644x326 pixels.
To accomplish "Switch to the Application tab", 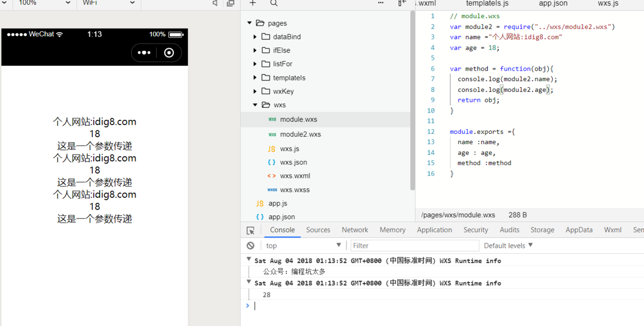I will (x=435, y=230).
